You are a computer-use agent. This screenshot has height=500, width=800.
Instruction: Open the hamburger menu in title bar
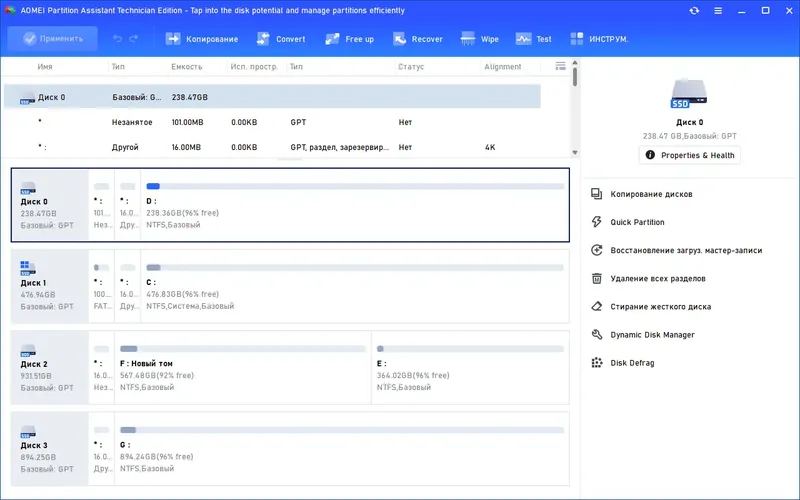[718, 10]
